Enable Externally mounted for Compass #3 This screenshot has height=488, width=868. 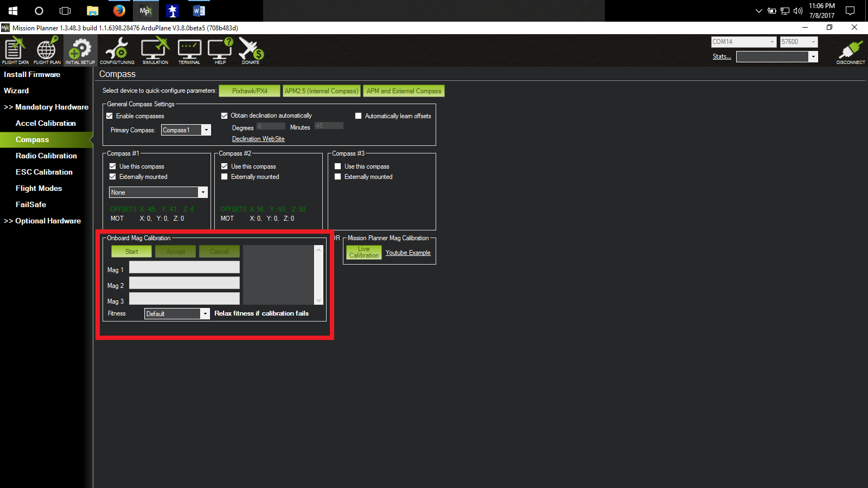337,177
